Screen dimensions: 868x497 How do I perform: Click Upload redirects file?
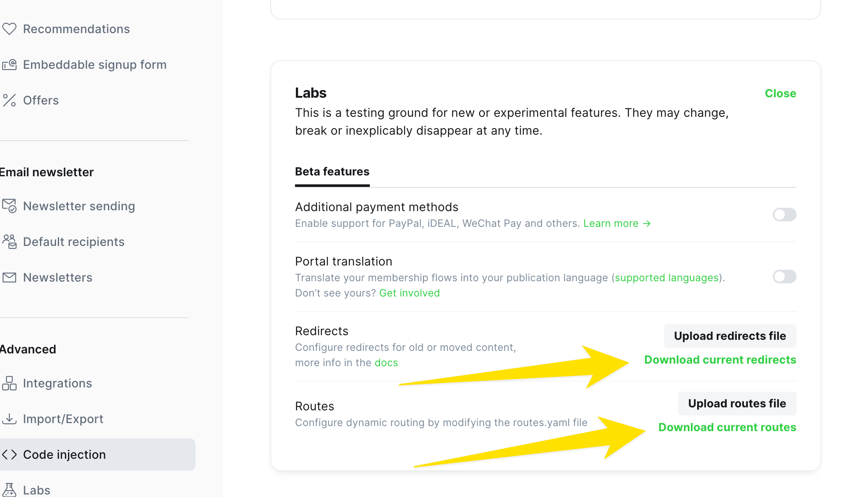pyautogui.click(x=729, y=336)
